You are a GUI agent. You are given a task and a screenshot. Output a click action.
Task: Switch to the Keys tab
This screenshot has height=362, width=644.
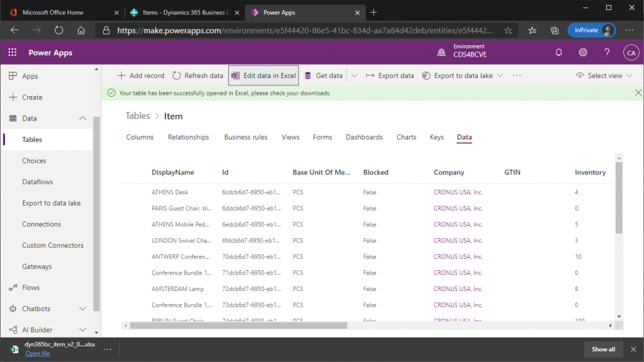pos(436,137)
